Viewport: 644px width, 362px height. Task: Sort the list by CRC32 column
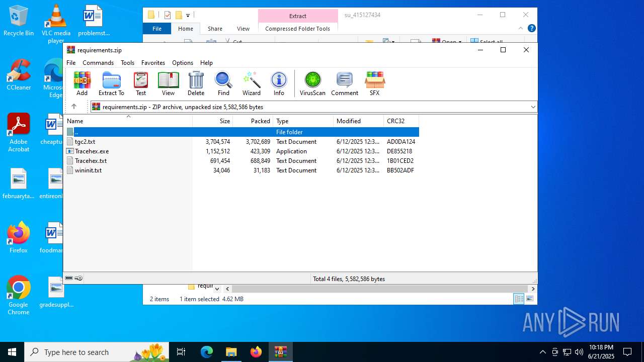(x=401, y=121)
